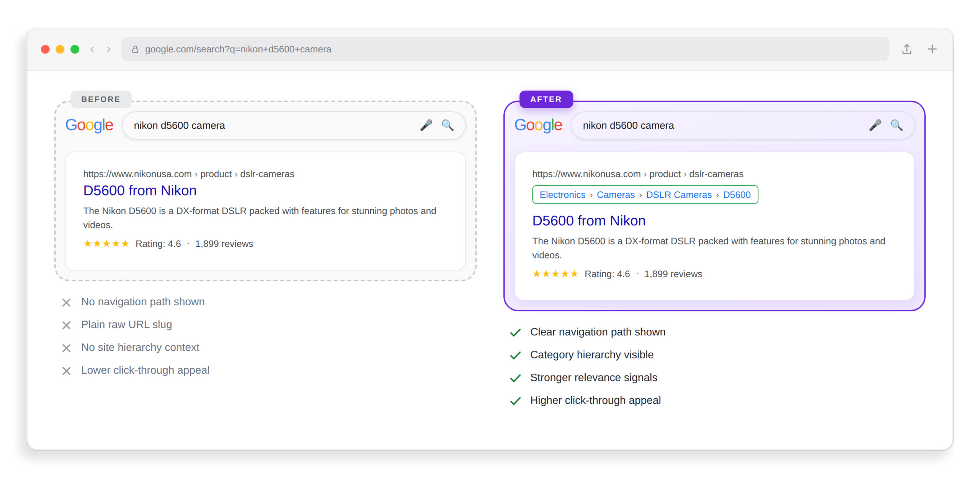Click the Before search input field
This screenshot has width=980, height=477.
click(x=294, y=125)
